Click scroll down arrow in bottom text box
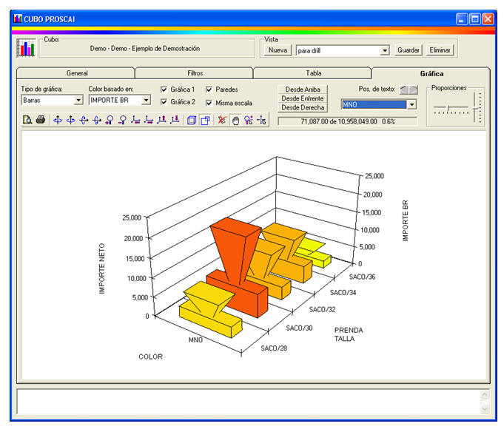Screen dimensions: 504x429 [485, 409]
